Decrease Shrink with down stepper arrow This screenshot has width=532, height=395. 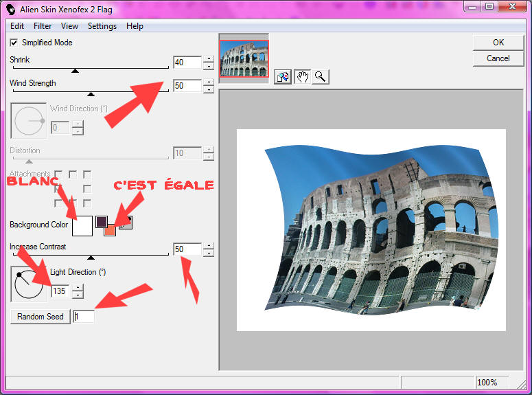[209, 67]
